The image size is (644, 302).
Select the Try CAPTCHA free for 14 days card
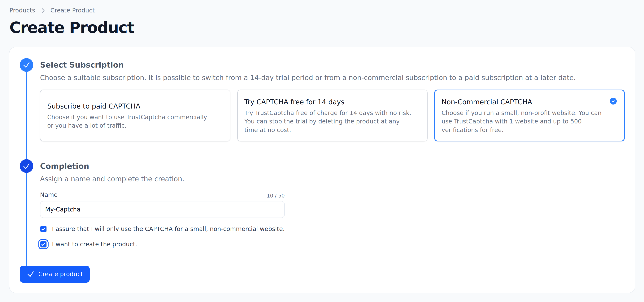pos(332,115)
